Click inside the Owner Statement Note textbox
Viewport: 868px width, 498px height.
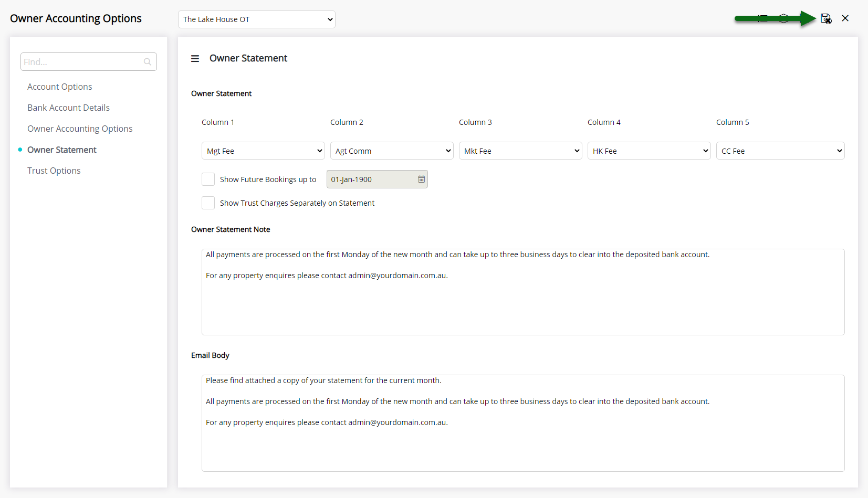point(523,292)
